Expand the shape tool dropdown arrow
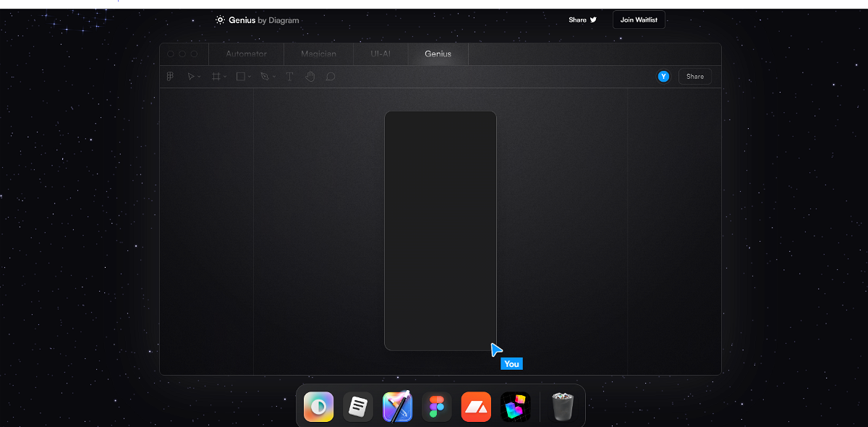Image resolution: width=868 pixels, height=427 pixels. [250, 77]
